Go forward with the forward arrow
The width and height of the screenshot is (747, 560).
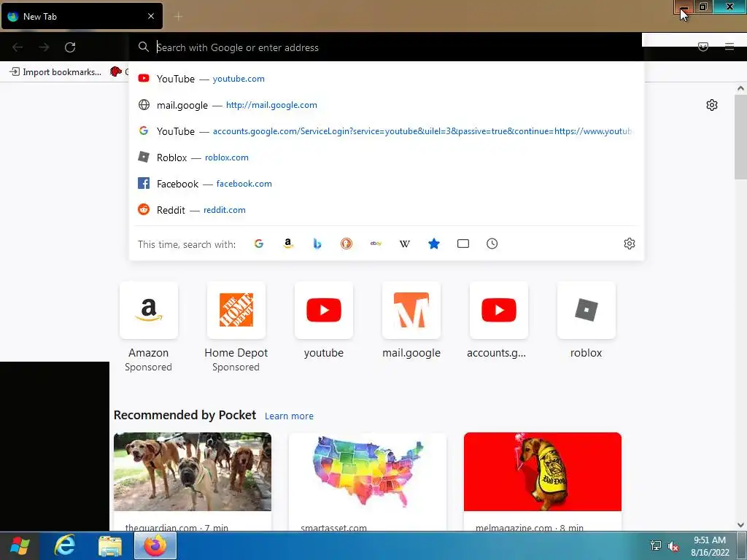click(x=44, y=47)
